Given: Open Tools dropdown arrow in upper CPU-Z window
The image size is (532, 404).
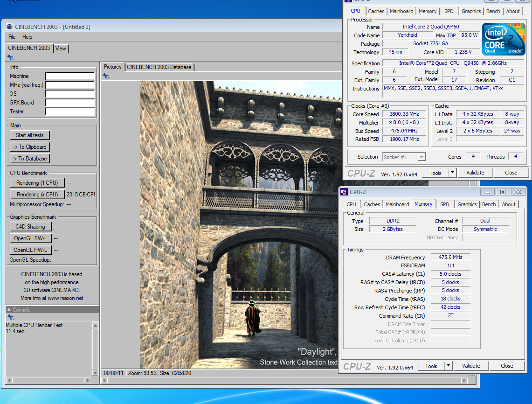Looking at the screenshot, I should click(452, 173).
